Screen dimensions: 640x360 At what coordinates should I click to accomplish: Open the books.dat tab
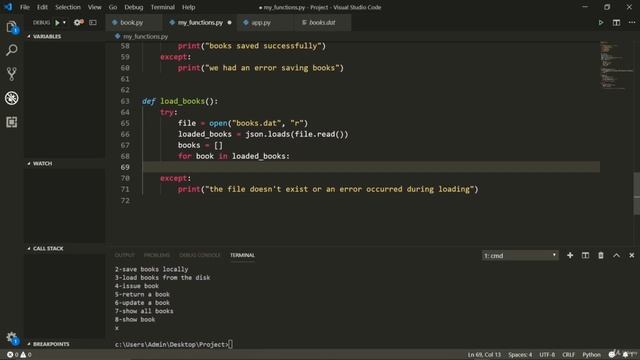coord(322,22)
